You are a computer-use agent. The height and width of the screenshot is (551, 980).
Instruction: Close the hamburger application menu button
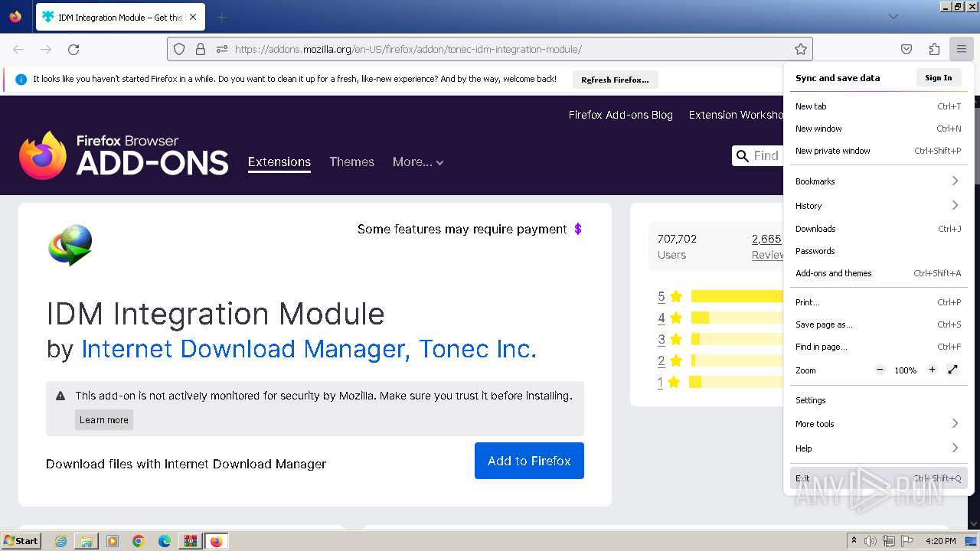[x=962, y=49]
